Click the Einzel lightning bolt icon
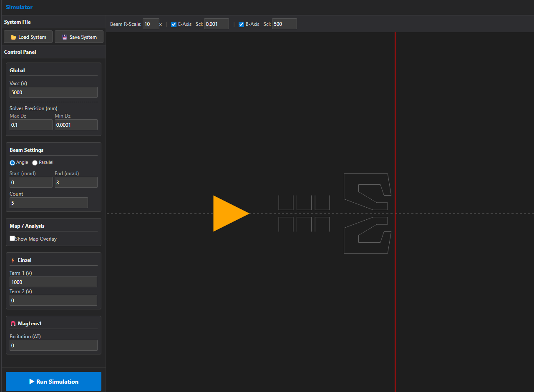This screenshot has height=392, width=534. tap(13, 260)
